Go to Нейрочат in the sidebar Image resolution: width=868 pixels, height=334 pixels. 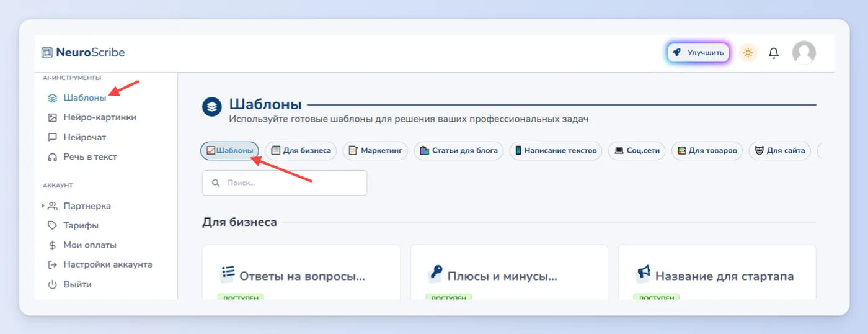[x=77, y=137]
